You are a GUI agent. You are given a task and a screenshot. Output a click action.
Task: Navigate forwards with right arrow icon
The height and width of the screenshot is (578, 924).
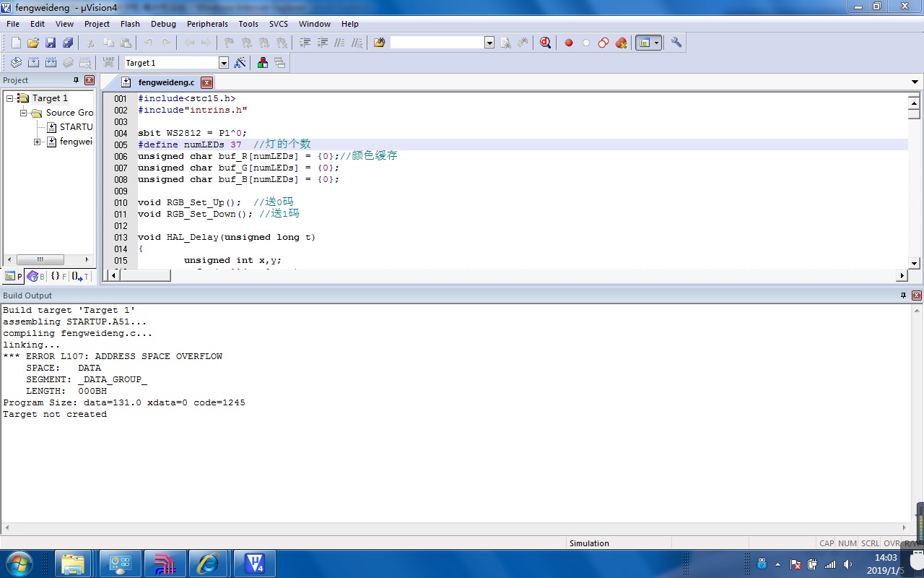[x=206, y=43]
